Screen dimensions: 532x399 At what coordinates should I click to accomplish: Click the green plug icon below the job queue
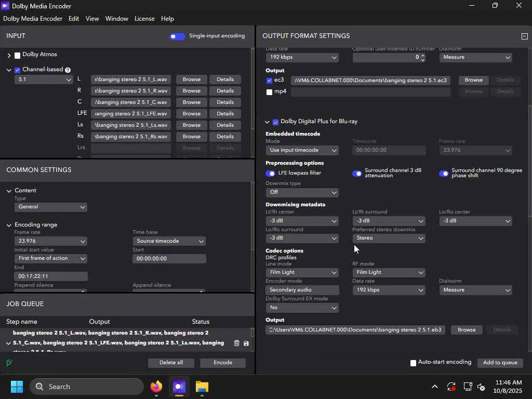coord(9,363)
